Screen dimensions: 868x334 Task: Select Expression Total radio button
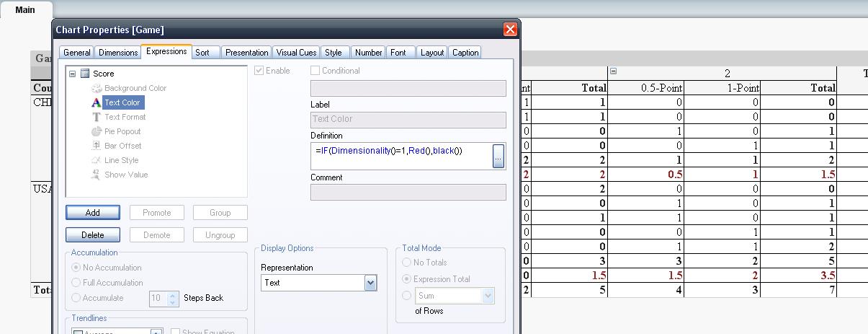[x=407, y=279]
